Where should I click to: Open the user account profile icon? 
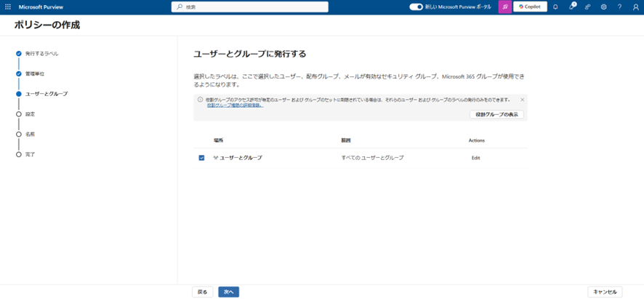635,7
